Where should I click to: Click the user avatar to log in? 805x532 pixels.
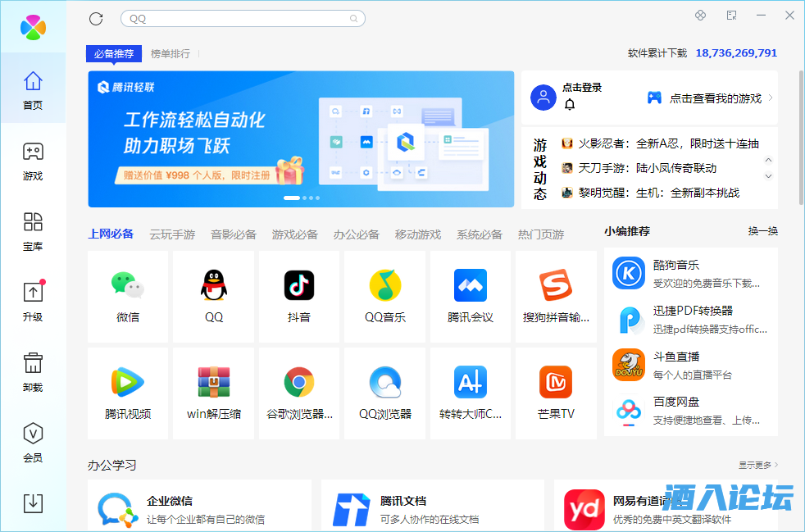(543, 98)
